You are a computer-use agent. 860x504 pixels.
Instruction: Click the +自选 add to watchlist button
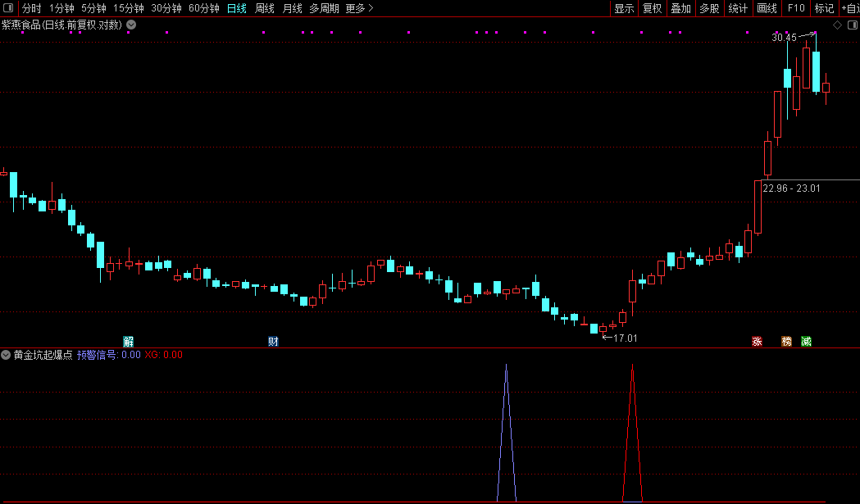pos(850,8)
